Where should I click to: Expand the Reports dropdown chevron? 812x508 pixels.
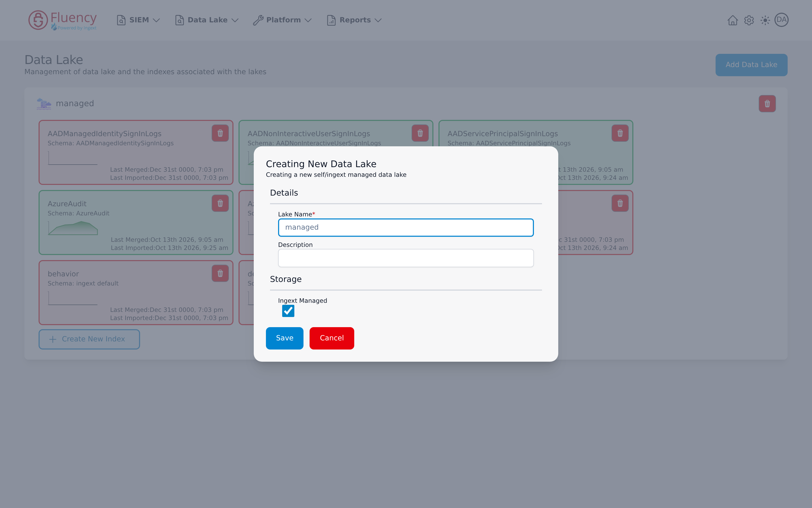[378, 20]
